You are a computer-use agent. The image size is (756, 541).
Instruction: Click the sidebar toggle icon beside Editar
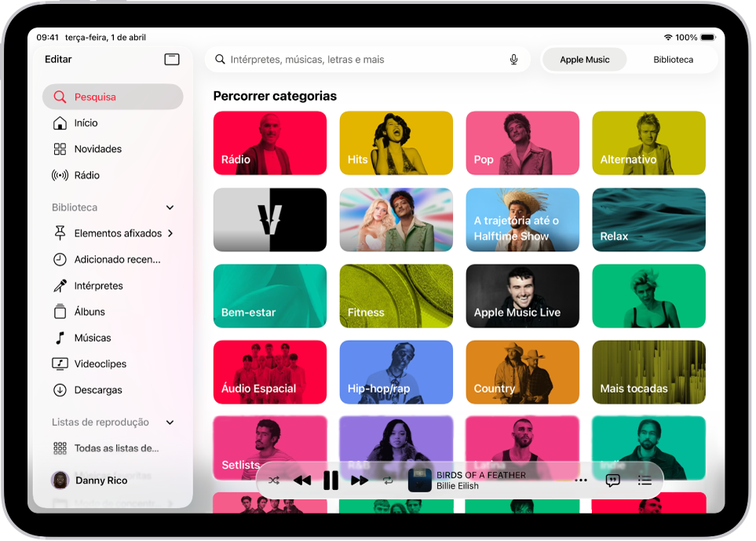172,60
